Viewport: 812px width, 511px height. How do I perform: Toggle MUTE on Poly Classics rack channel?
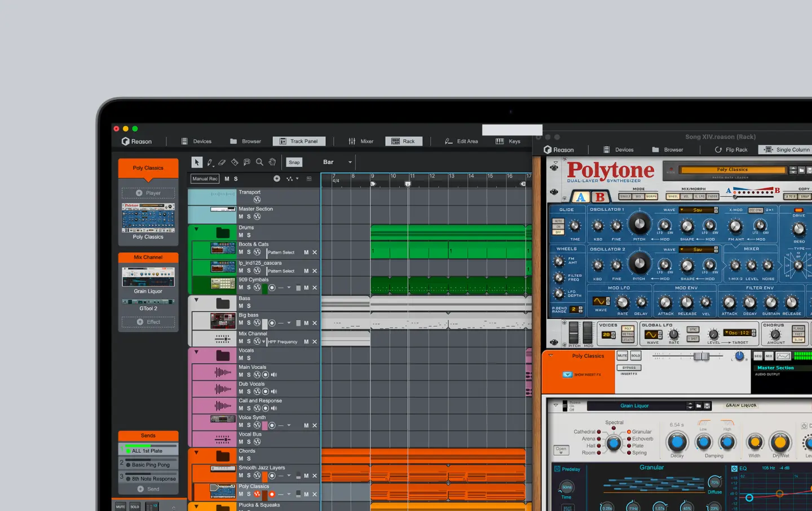pos(623,356)
